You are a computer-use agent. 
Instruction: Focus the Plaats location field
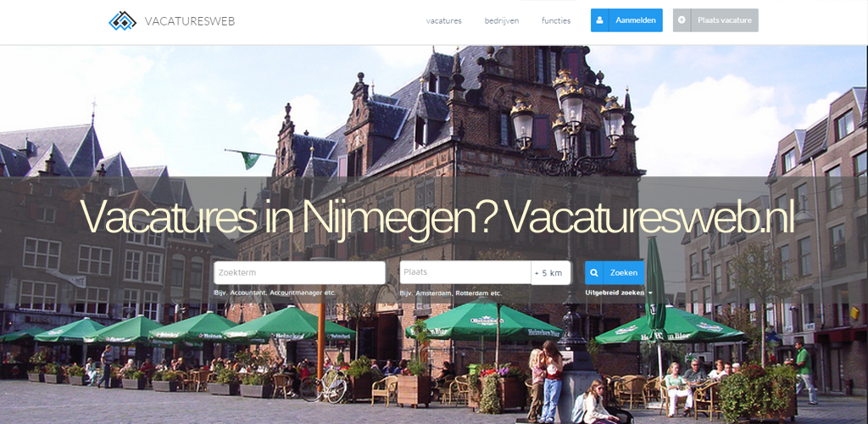point(465,272)
